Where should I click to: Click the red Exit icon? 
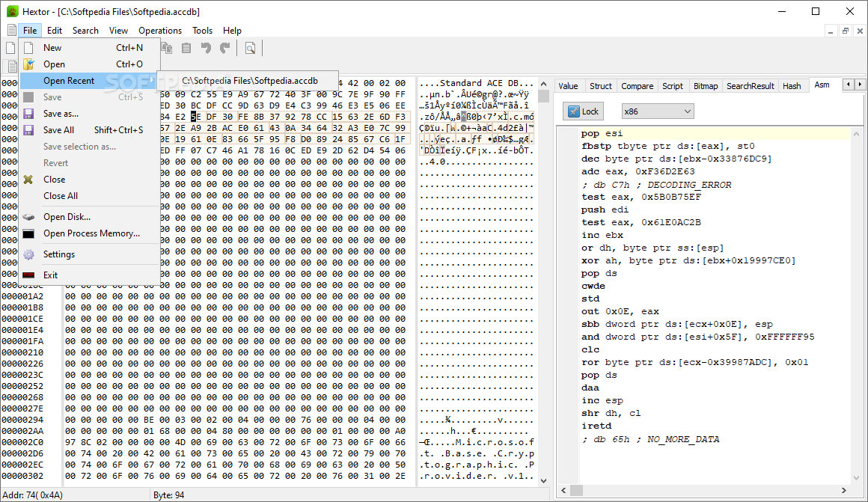(28, 275)
